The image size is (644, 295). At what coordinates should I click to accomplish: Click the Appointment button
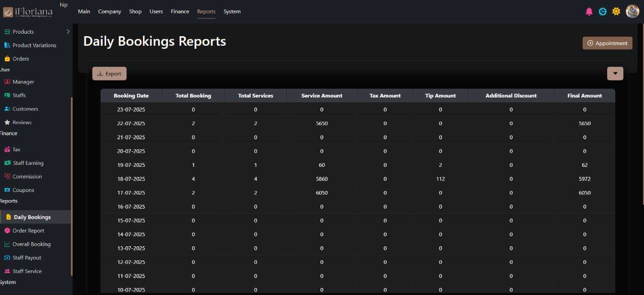coord(607,43)
